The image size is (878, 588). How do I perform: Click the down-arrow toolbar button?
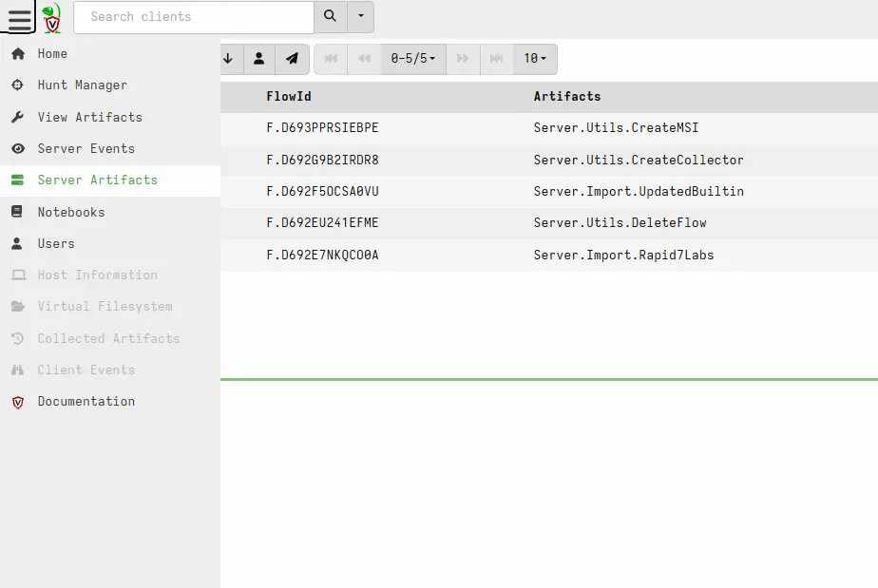[230, 59]
